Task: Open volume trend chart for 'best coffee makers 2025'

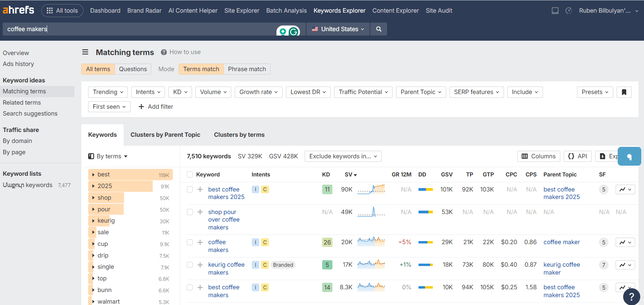Action: point(371,189)
